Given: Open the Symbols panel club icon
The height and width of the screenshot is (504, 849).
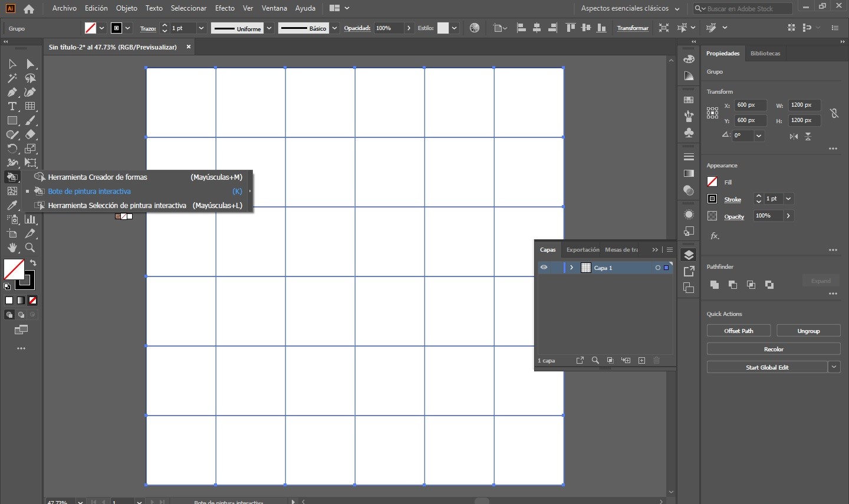Looking at the screenshot, I should coord(689,133).
